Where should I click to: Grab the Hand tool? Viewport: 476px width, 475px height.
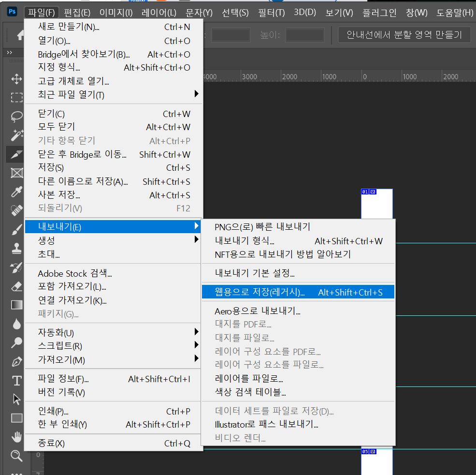coord(16,437)
